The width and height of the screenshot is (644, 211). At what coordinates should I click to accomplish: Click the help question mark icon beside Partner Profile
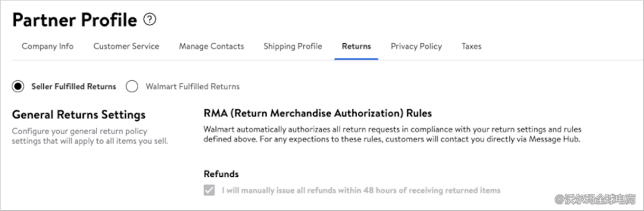click(x=150, y=20)
